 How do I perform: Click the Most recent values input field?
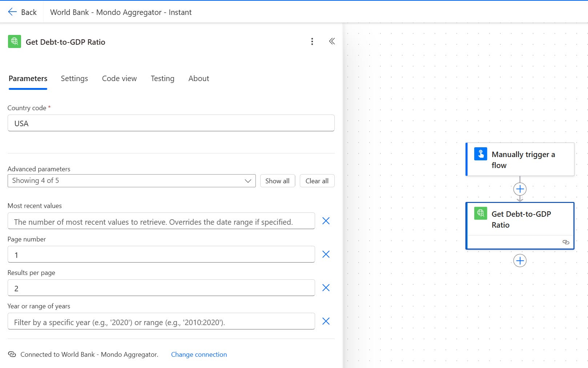click(x=161, y=221)
